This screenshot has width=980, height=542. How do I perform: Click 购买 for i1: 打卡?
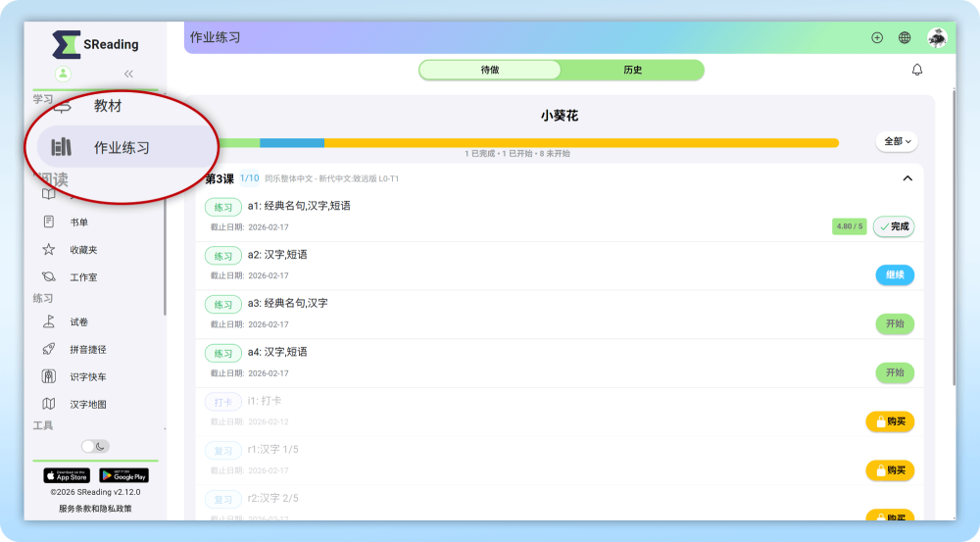[890, 422]
